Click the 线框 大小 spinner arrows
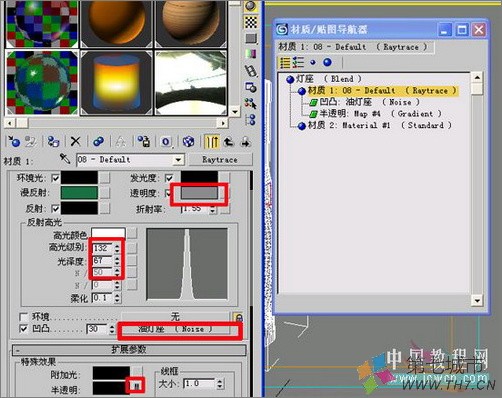 click(220, 384)
